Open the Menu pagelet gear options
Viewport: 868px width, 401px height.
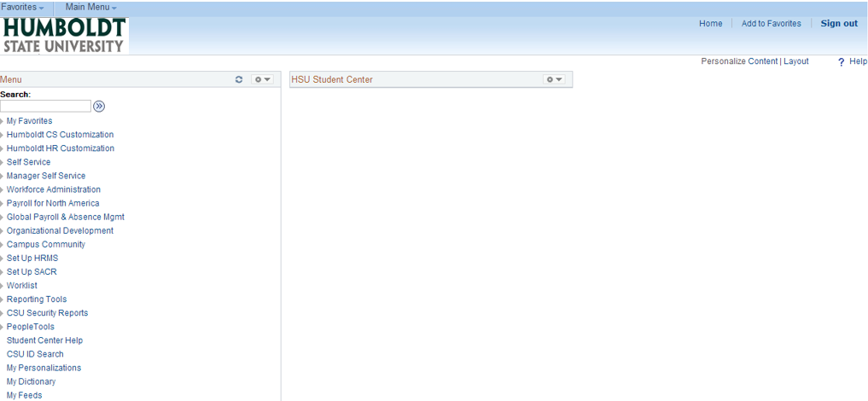tap(262, 79)
